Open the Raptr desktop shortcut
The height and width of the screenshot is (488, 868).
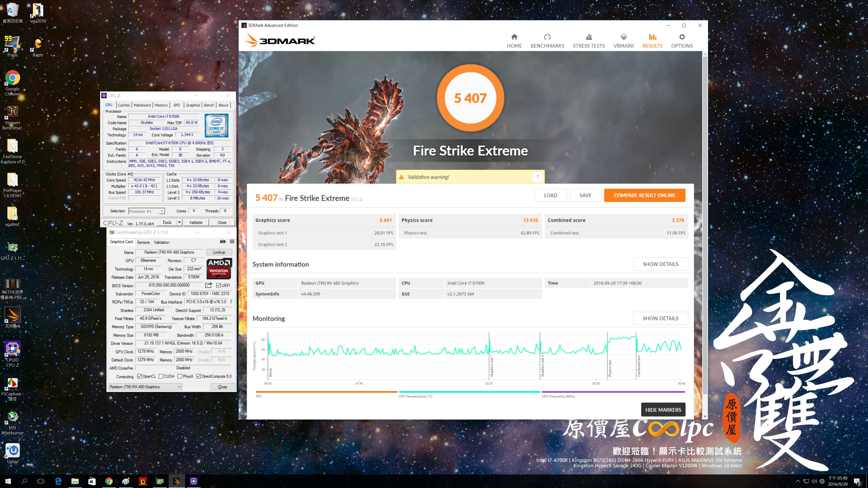(x=38, y=47)
